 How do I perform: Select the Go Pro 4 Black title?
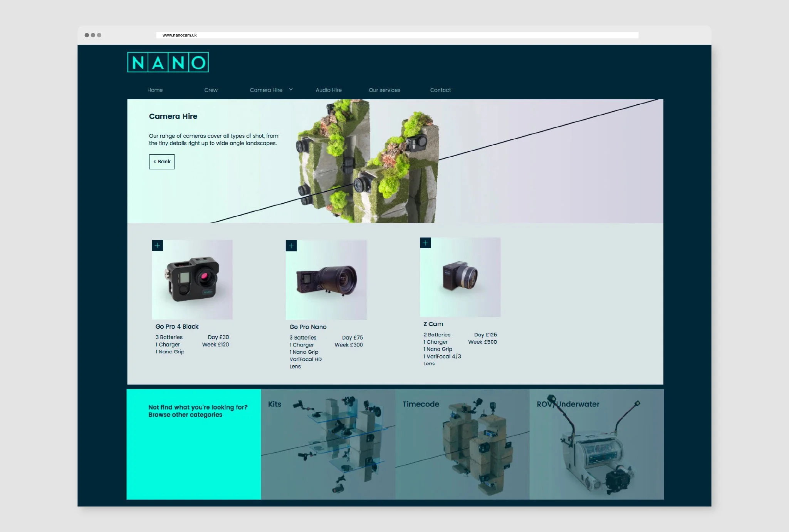(177, 326)
